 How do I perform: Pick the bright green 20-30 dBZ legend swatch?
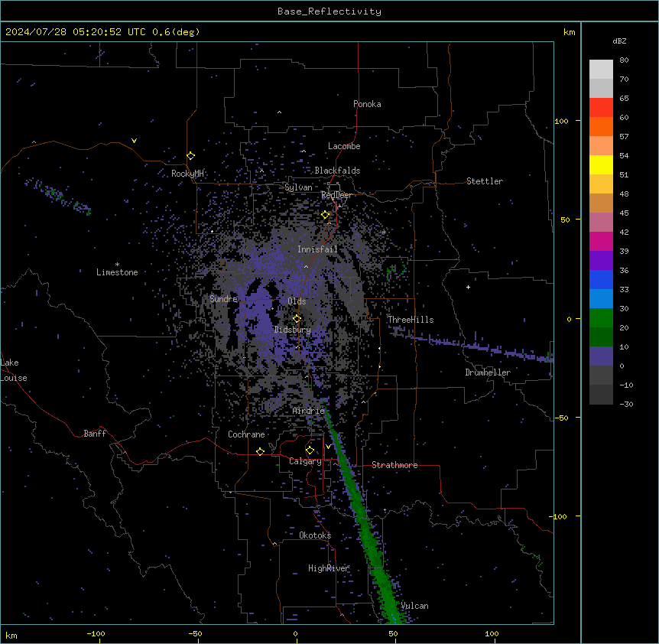[601, 318]
